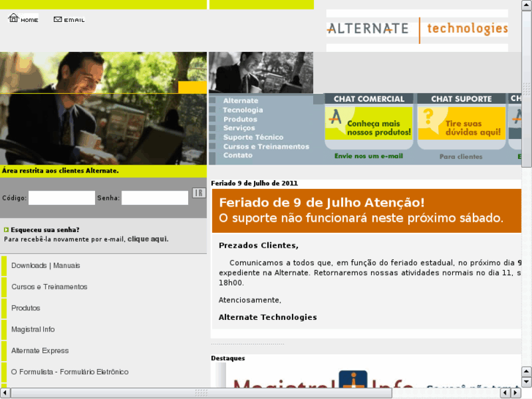Select the Serviços menu item
The width and height of the screenshot is (532, 399).
(x=239, y=128)
